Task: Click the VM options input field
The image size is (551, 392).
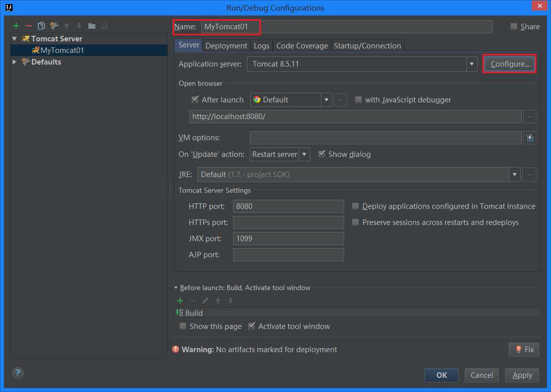Action: click(x=385, y=138)
